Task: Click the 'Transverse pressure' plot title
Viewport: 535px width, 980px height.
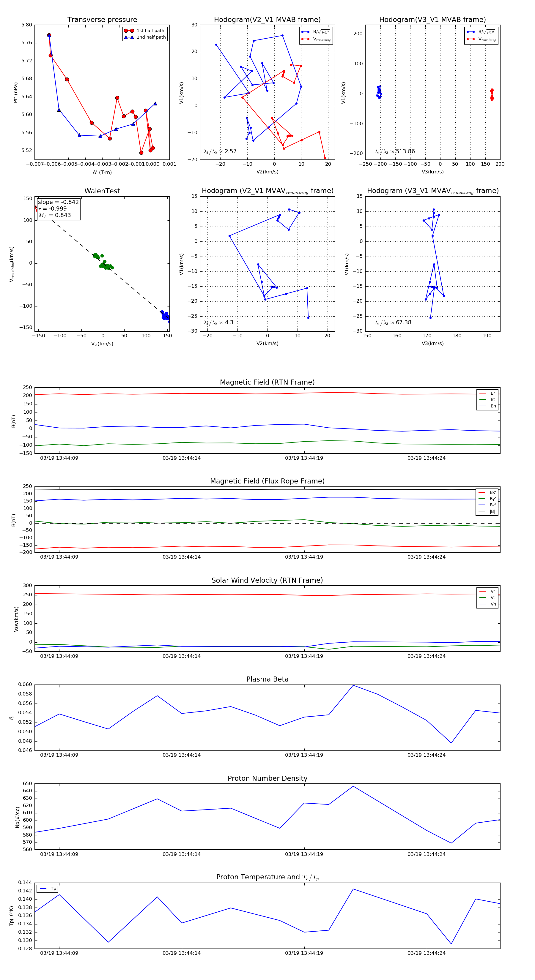Action: coord(102,19)
